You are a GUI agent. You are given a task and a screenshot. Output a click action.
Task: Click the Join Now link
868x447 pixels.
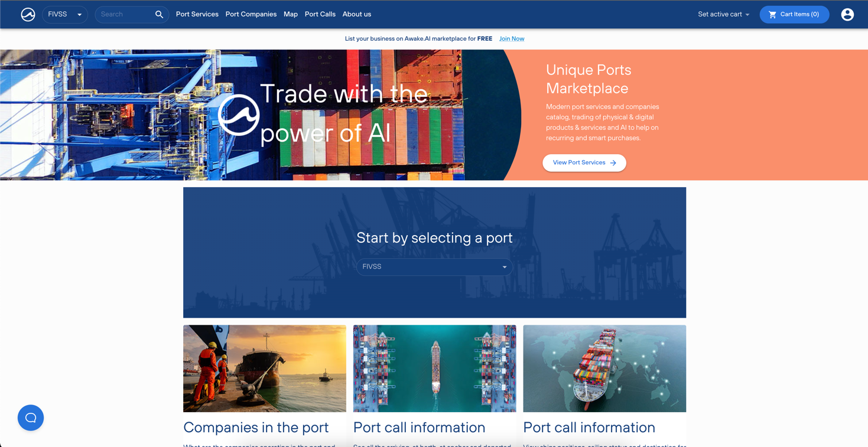(x=512, y=39)
